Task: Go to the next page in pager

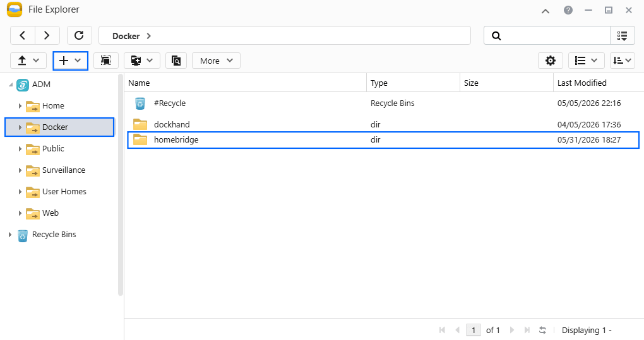Action: (x=512, y=330)
